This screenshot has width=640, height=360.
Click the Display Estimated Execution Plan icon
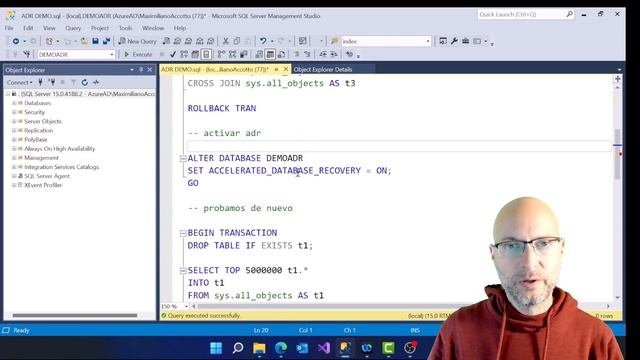coord(184,54)
